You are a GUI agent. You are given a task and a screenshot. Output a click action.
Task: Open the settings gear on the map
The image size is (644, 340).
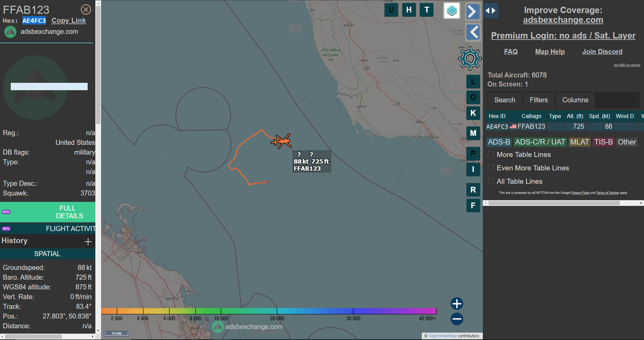pyautogui.click(x=470, y=59)
